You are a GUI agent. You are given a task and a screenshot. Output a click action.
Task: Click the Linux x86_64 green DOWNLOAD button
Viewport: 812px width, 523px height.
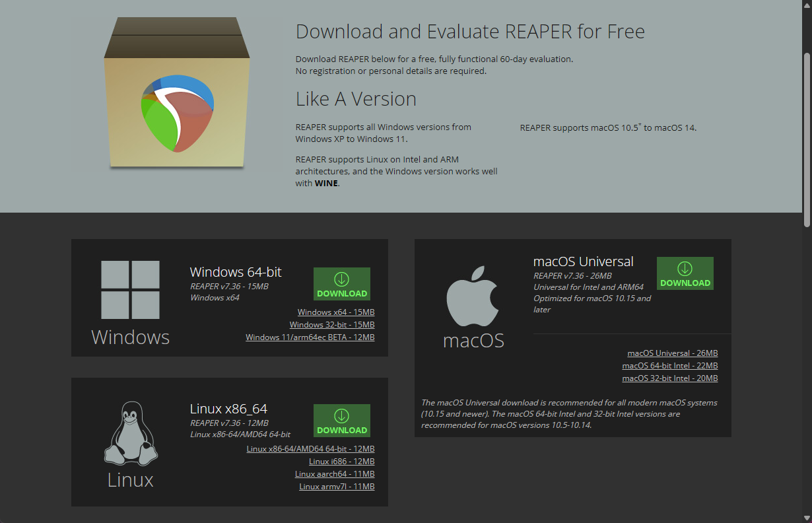341,421
